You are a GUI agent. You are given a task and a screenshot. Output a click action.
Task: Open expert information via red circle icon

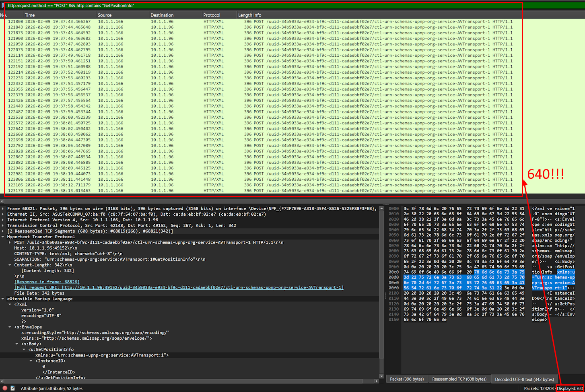click(x=5, y=388)
